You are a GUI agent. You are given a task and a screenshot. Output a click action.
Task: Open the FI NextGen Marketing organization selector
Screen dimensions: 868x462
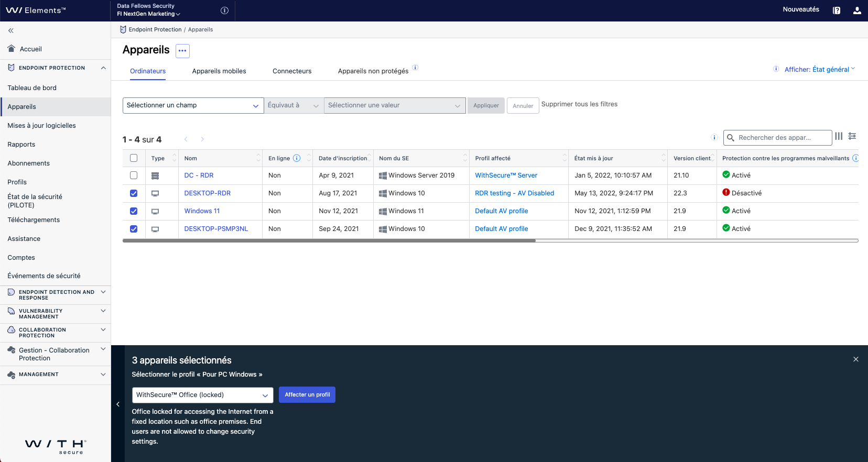point(149,14)
